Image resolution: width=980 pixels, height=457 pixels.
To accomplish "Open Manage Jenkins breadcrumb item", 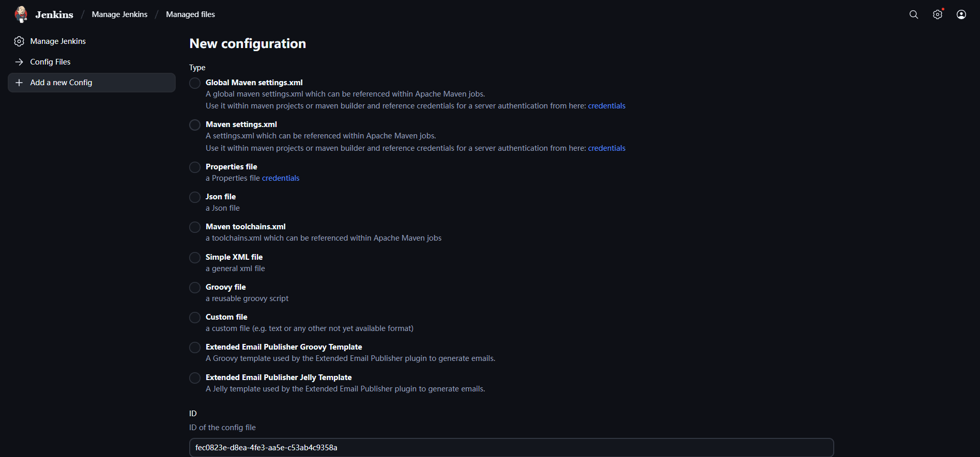I will (x=119, y=14).
